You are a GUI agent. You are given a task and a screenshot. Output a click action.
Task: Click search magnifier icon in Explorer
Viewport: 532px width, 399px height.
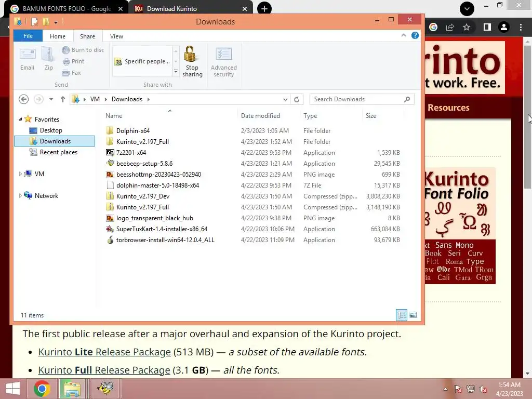pyautogui.click(x=407, y=99)
